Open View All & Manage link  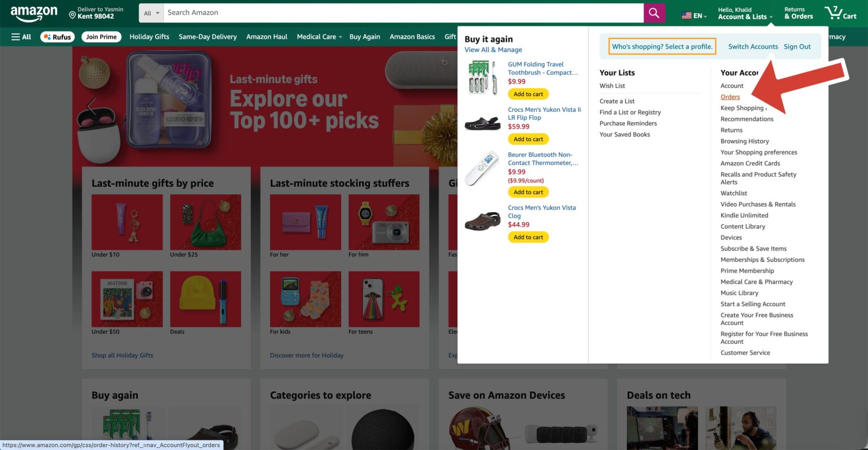pos(493,50)
